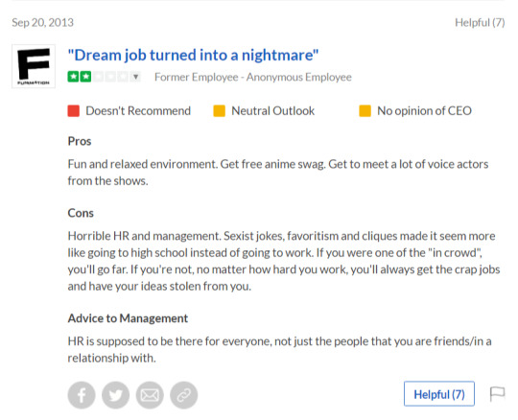The height and width of the screenshot is (420, 518).
Task: Click the Sep 20, 2013 review date
Action: point(42,22)
